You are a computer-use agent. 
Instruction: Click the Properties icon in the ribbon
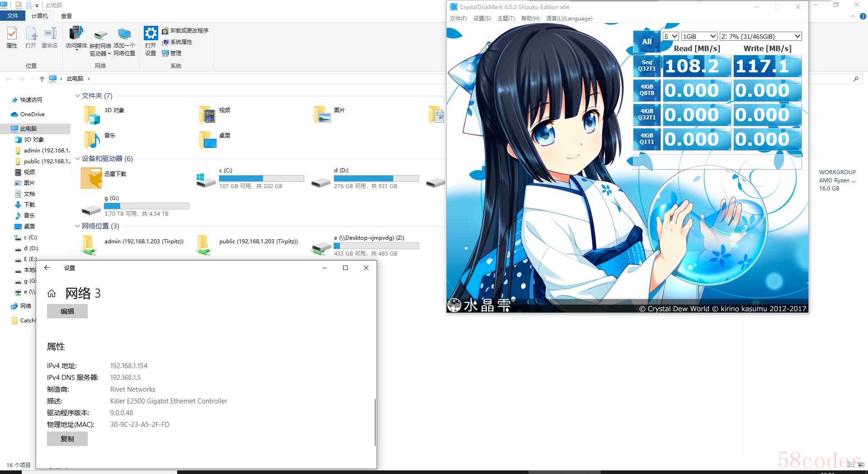click(x=12, y=34)
